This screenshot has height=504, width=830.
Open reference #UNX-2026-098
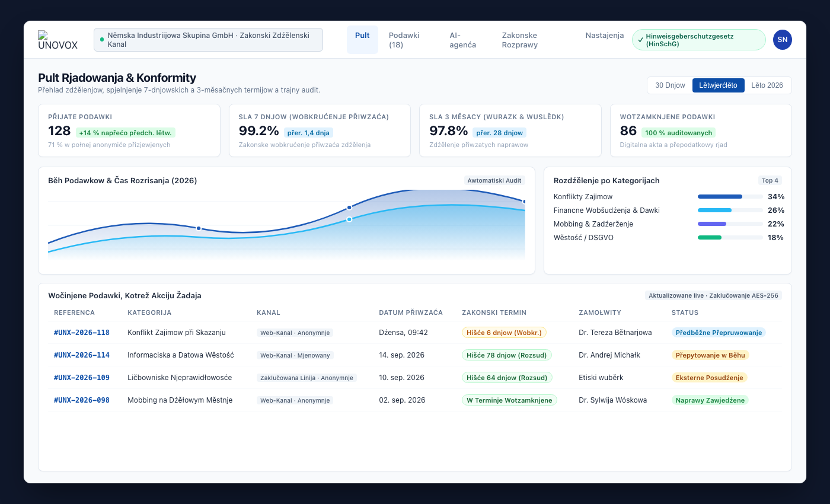(x=82, y=400)
